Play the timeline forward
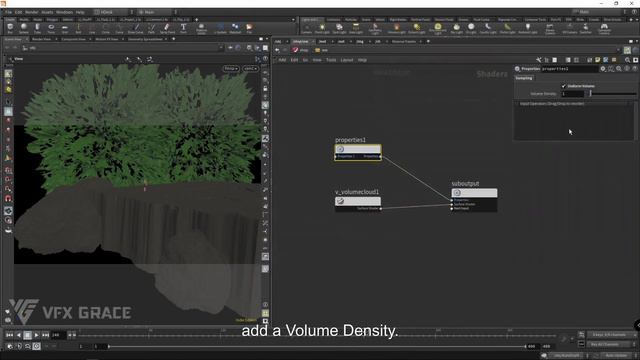This screenshot has width=640, height=360. [36, 335]
